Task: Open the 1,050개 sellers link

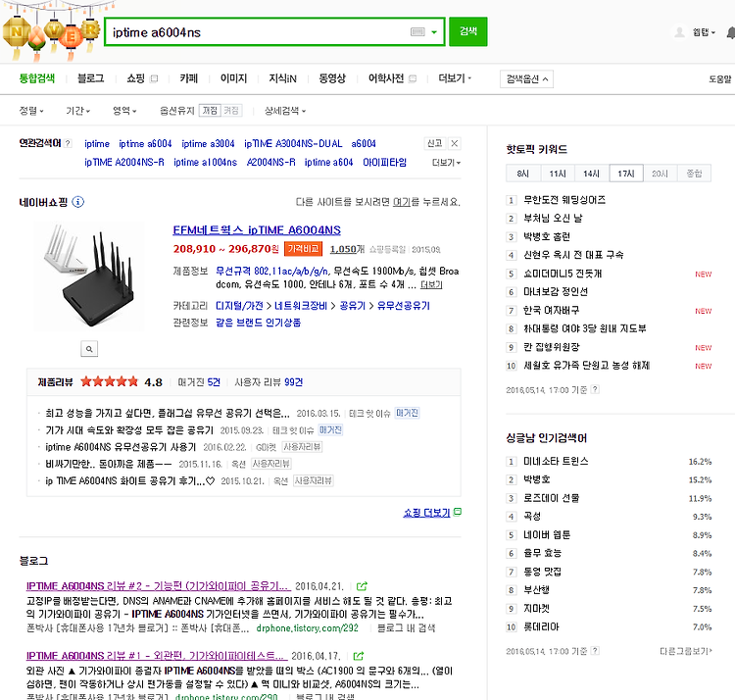Action: (x=347, y=249)
